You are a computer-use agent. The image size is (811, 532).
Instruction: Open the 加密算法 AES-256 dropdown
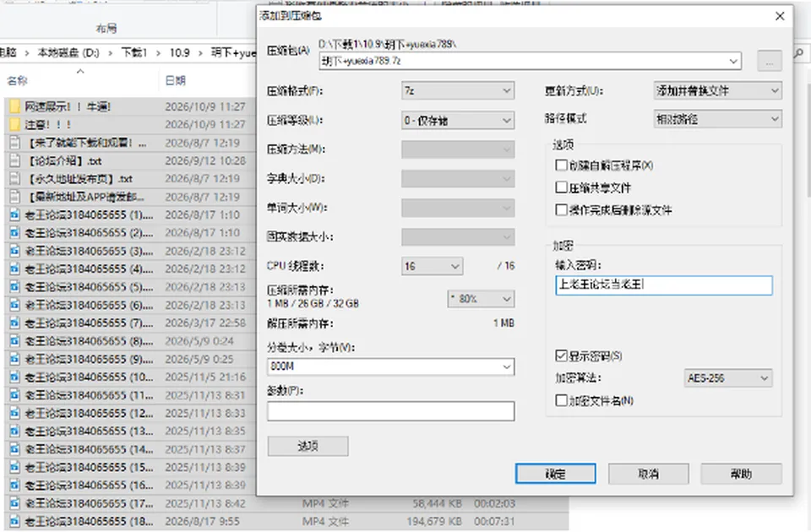[x=727, y=378]
